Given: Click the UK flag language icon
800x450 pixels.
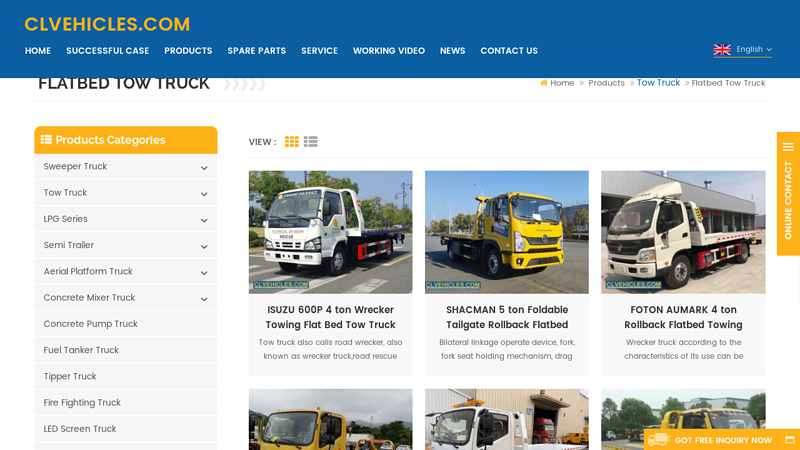Looking at the screenshot, I should [x=722, y=50].
